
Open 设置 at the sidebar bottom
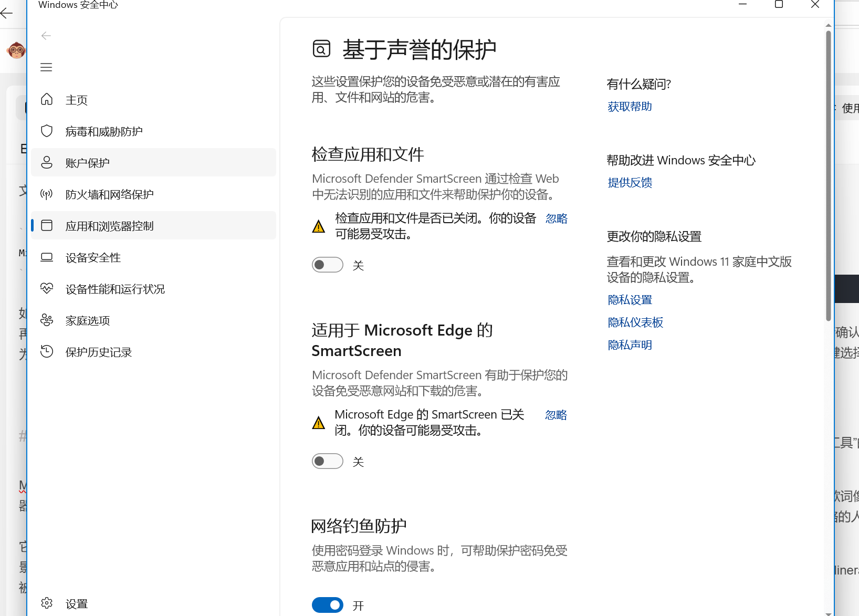[x=154, y=603]
